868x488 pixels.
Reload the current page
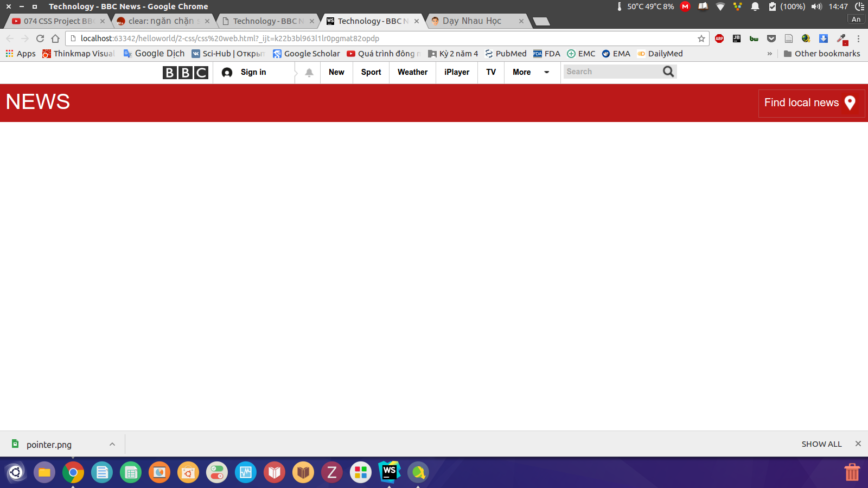pyautogui.click(x=40, y=38)
